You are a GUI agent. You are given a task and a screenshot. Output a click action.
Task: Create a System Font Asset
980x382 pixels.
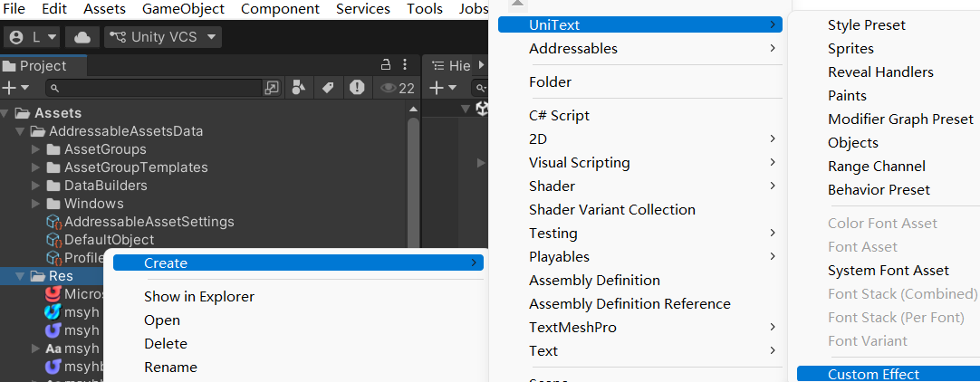[889, 271]
